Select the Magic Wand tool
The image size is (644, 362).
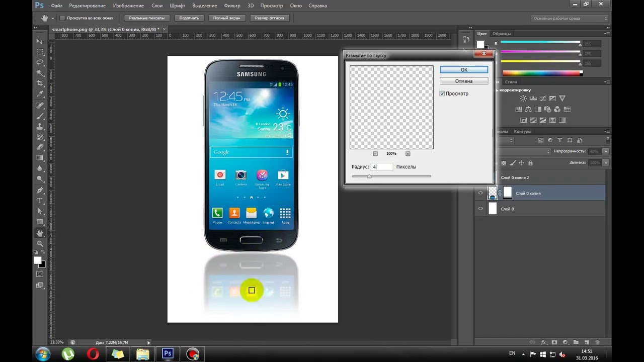[x=40, y=73]
